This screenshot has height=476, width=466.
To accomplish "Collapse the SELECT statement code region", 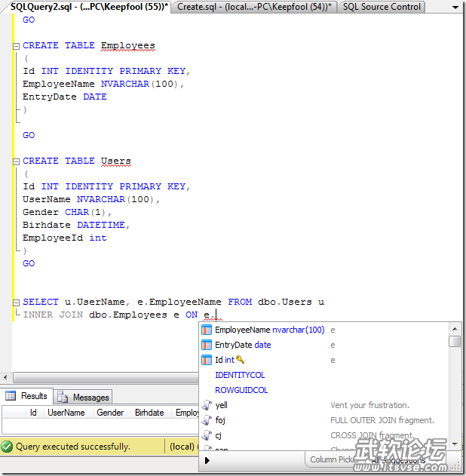I will [16, 302].
